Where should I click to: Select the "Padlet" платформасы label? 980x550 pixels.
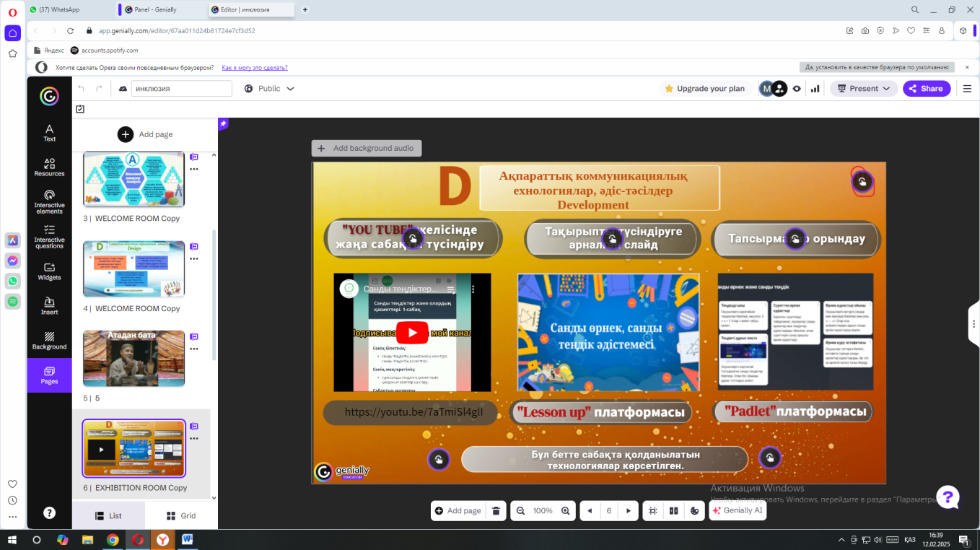[x=793, y=411]
